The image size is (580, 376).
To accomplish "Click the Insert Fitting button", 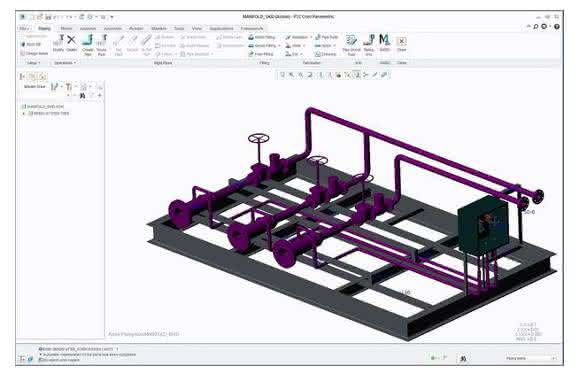I will click(x=262, y=37).
